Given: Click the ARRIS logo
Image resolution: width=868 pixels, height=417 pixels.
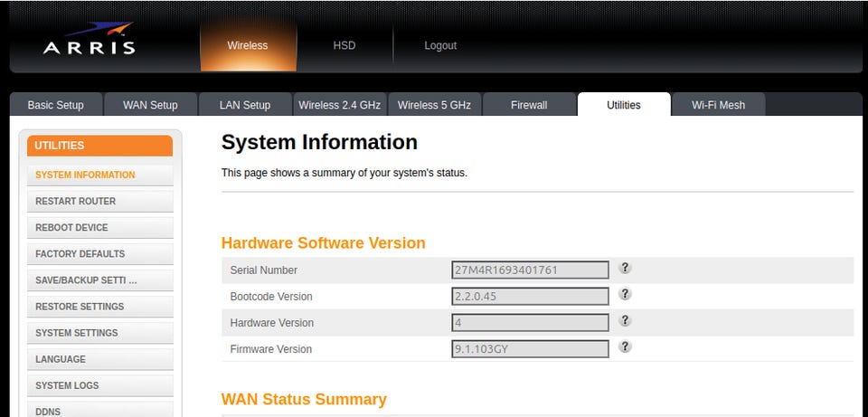Looking at the screenshot, I should coord(90,38).
